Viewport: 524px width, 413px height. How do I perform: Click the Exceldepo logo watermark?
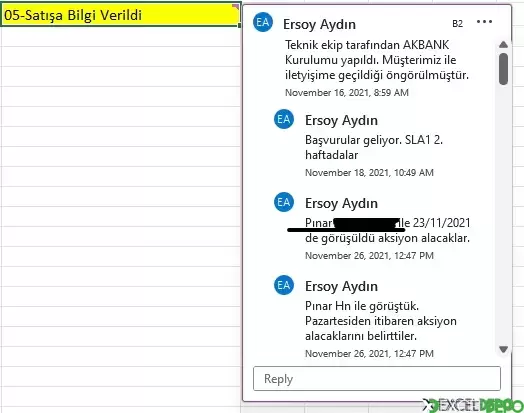tap(473, 405)
